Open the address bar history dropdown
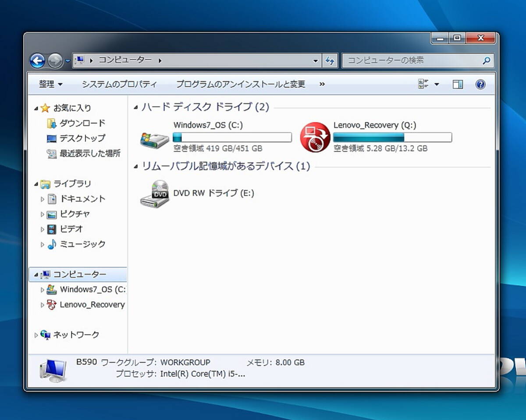 pyautogui.click(x=316, y=61)
